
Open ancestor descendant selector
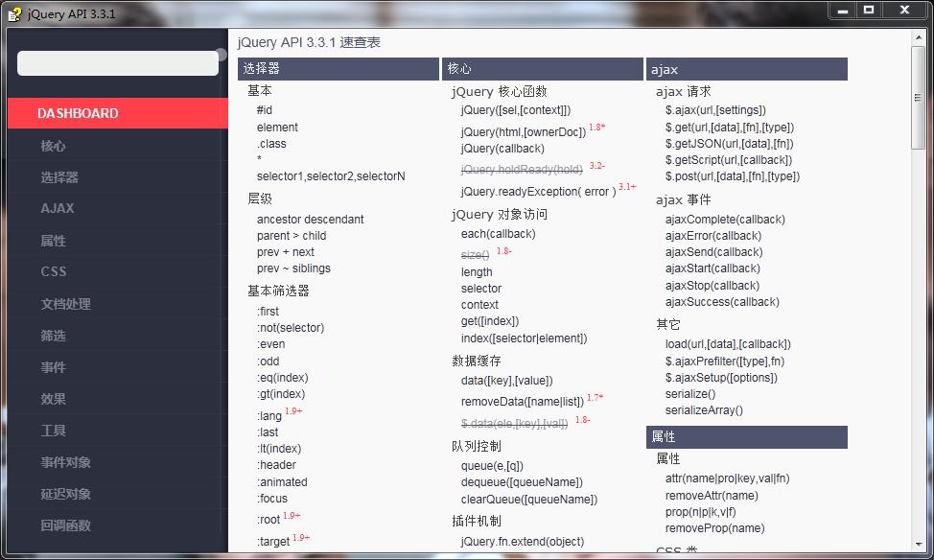pyautogui.click(x=311, y=220)
